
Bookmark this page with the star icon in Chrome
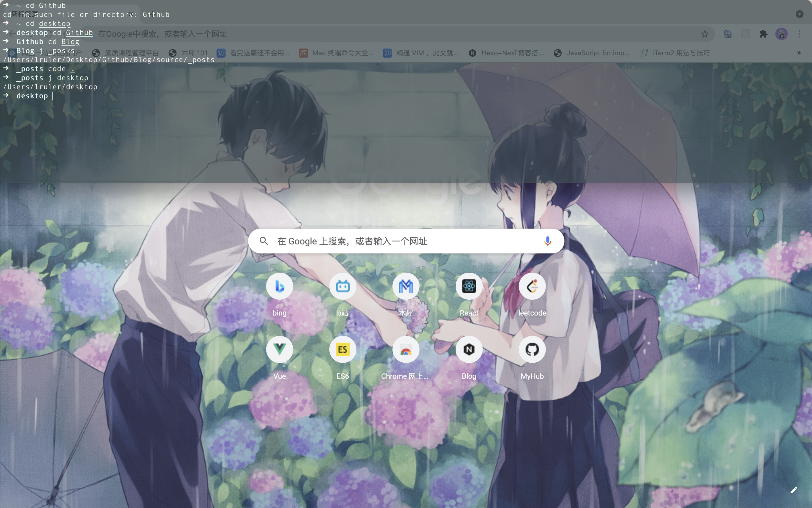click(x=705, y=34)
